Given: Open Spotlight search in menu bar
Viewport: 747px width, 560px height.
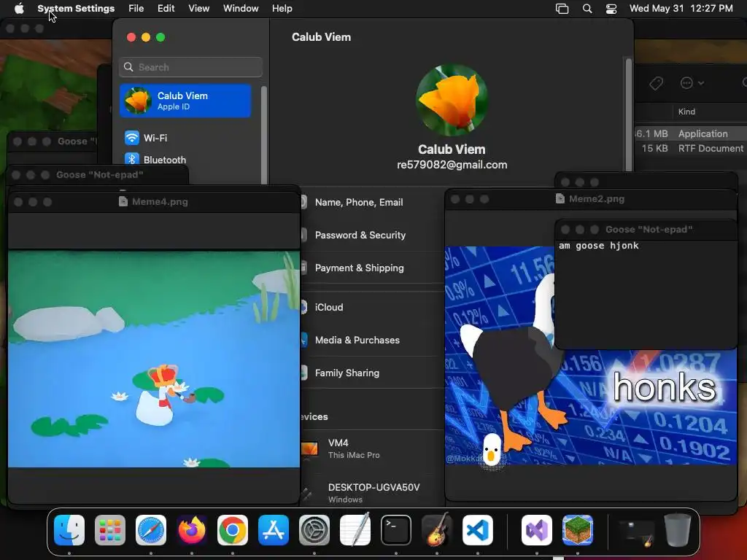Looking at the screenshot, I should [x=587, y=9].
